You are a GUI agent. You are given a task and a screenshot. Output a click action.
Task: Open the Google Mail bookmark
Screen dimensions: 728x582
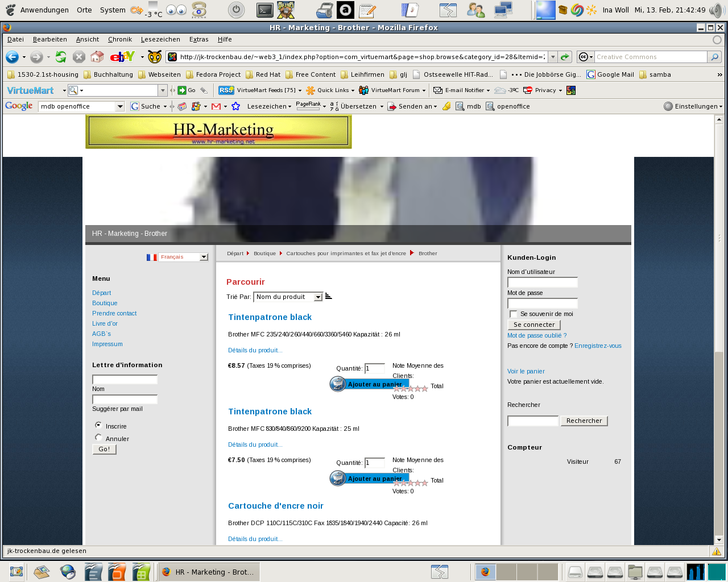(x=610, y=74)
